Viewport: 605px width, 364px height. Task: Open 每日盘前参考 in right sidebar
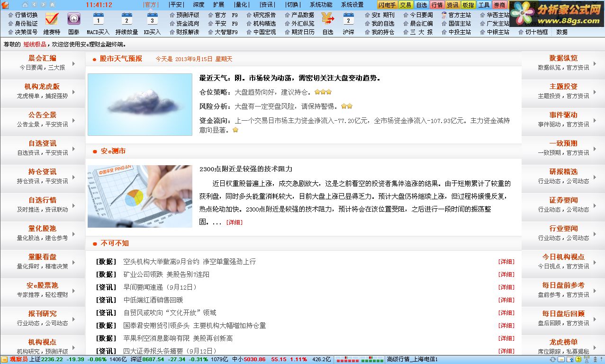click(x=563, y=285)
